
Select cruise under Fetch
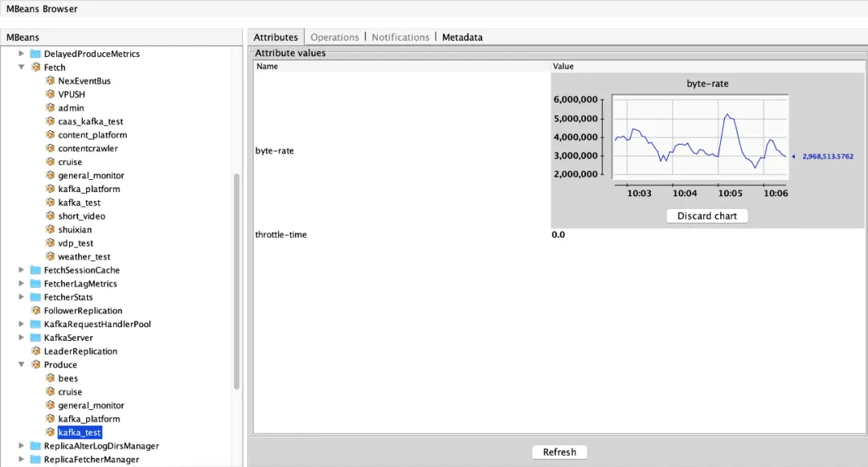pyautogui.click(x=70, y=162)
